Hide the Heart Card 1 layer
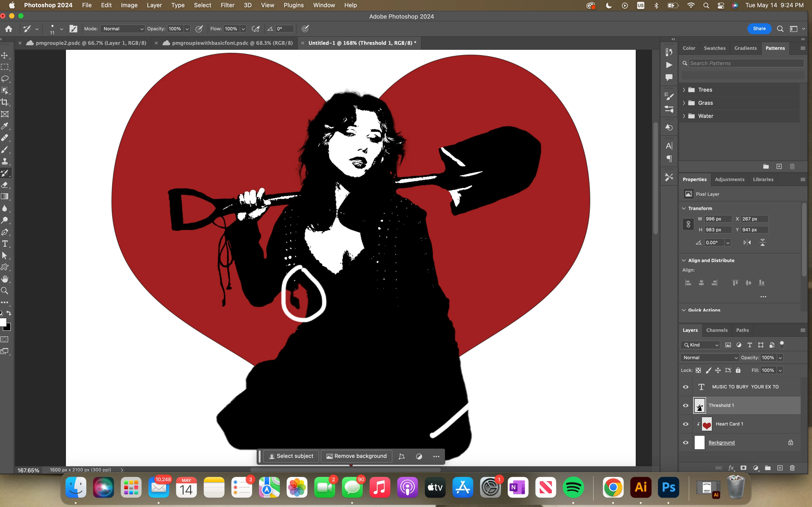812x507 pixels. [x=686, y=424]
